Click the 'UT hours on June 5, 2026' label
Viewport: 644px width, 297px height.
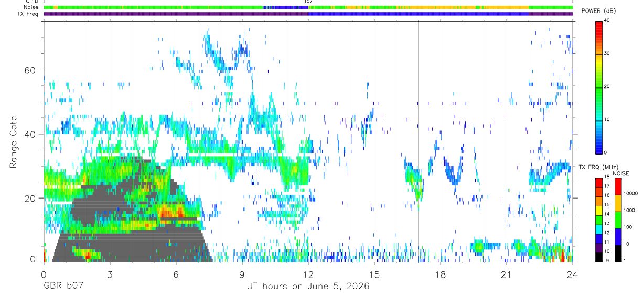[x=308, y=287]
